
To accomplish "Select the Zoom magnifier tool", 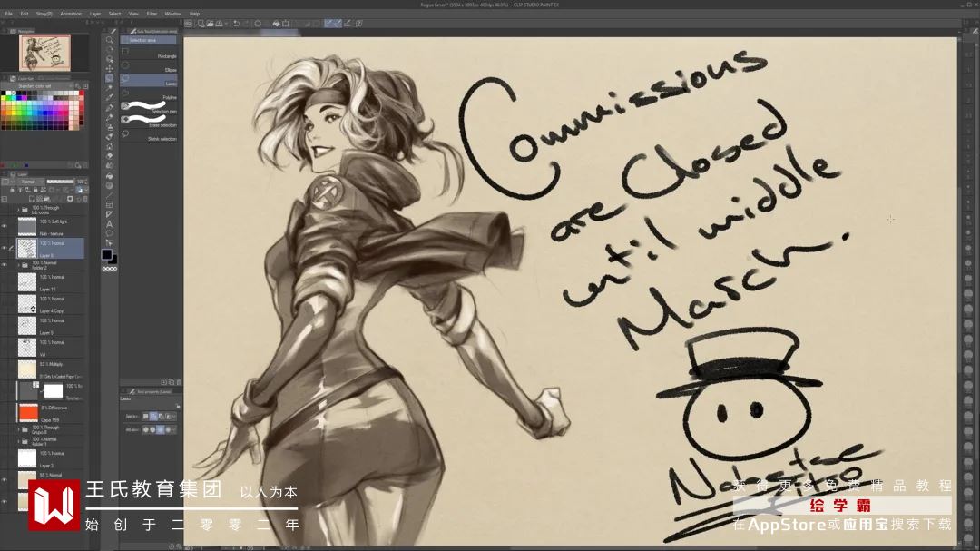I will pyautogui.click(x=110, y=40).
